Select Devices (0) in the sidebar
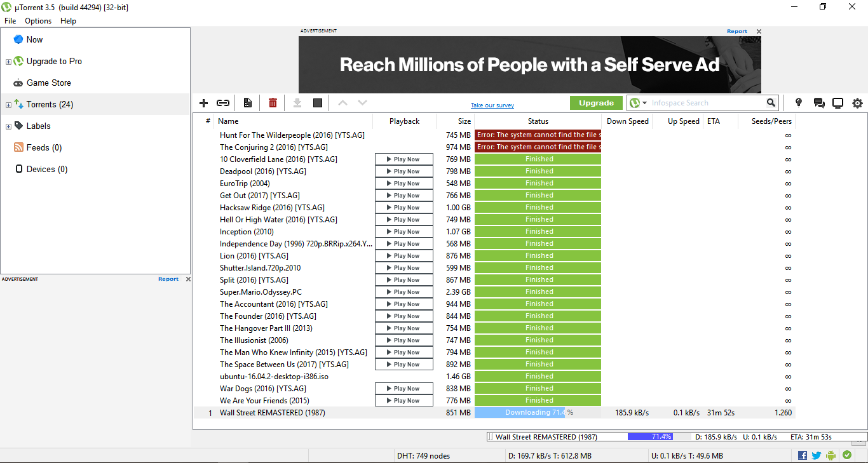This screenshot has height=463, width=868. pyautogui.click(x=47, y=169)
